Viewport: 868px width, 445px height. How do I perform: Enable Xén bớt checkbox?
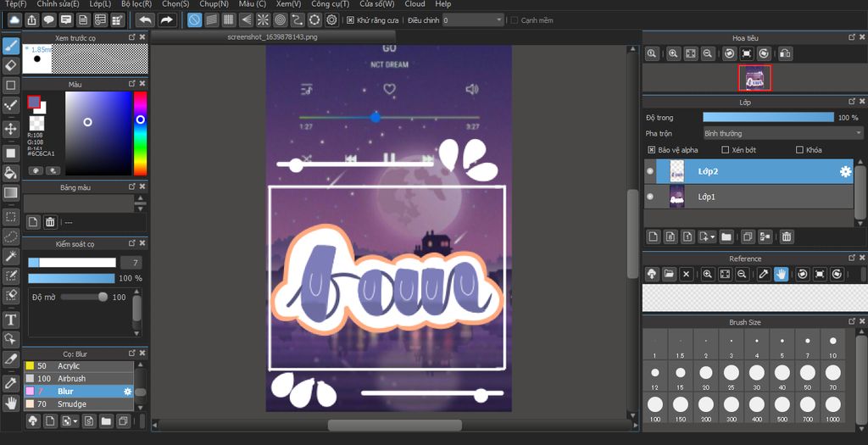[x=726, y=150]
